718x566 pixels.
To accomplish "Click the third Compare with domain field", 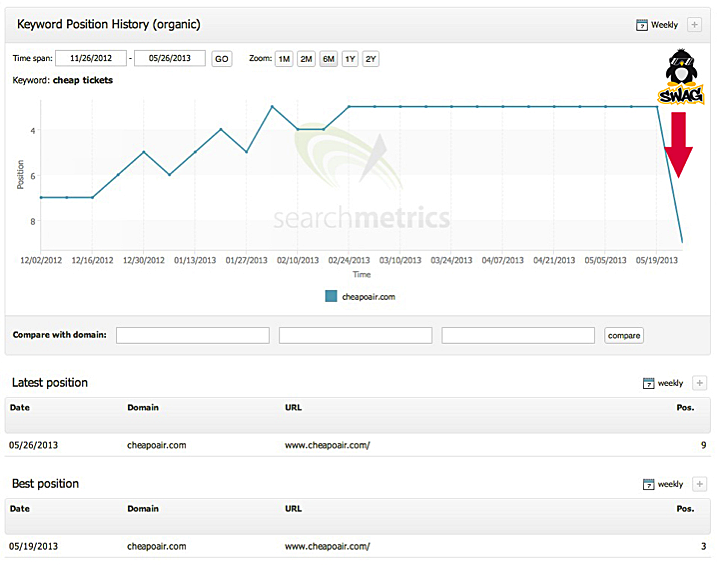I will (518, 335).
